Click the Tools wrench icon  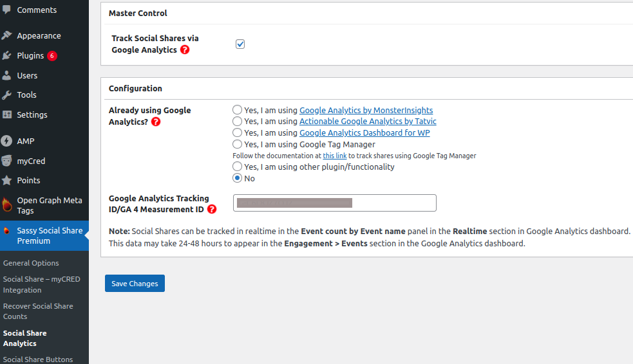tap(6, 95)
